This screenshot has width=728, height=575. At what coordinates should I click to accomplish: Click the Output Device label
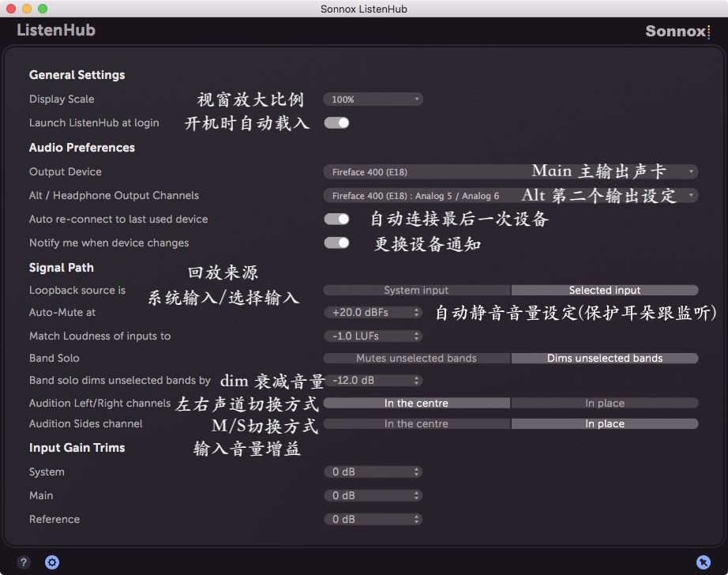click(66, 172)
